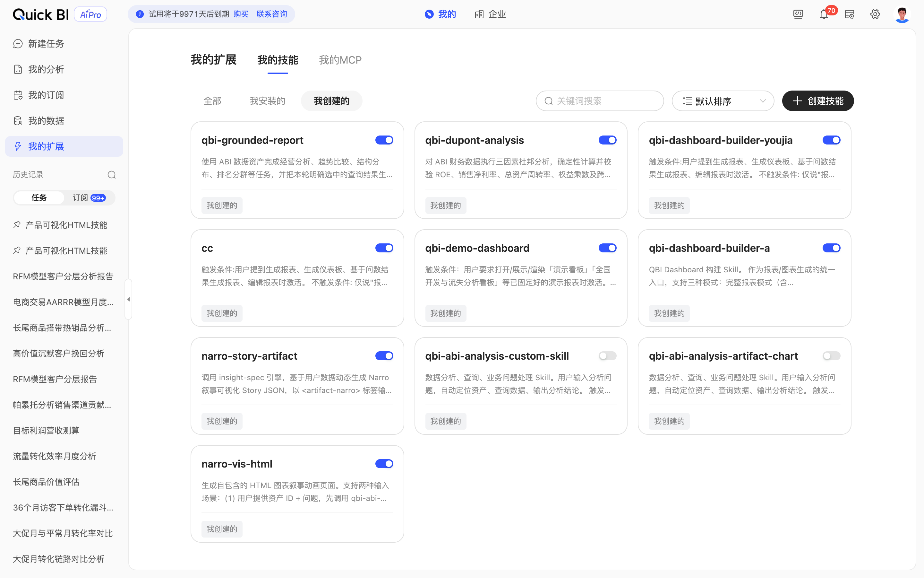Click the 我创建的 tag on the cc card
924x578 pixels.
click(222, 313)
